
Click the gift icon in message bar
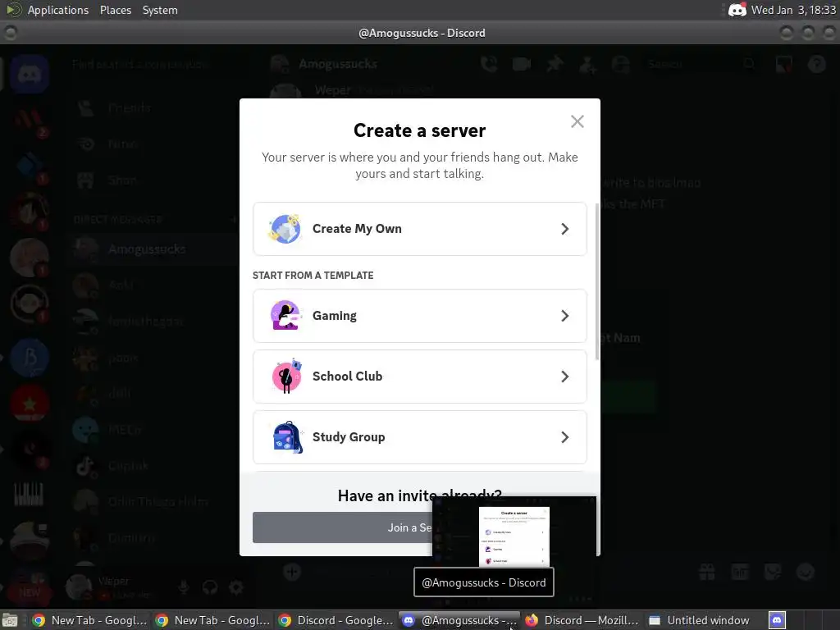click(x=706, y=572)
